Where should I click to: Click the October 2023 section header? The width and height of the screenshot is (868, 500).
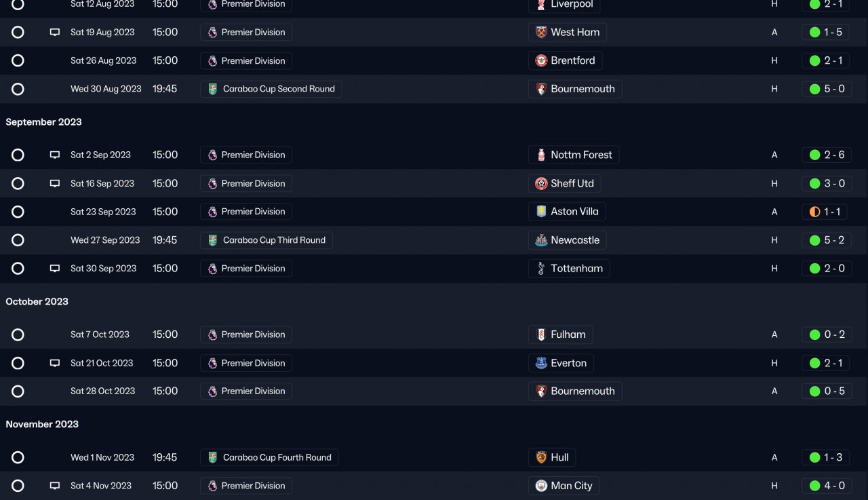pos(37,302)
